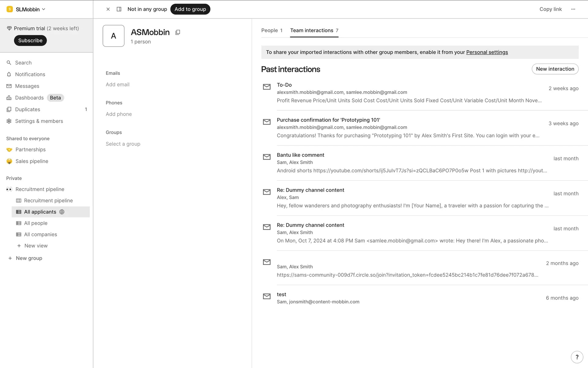
Task: Follow the Personal settings link
Action: 487,52
